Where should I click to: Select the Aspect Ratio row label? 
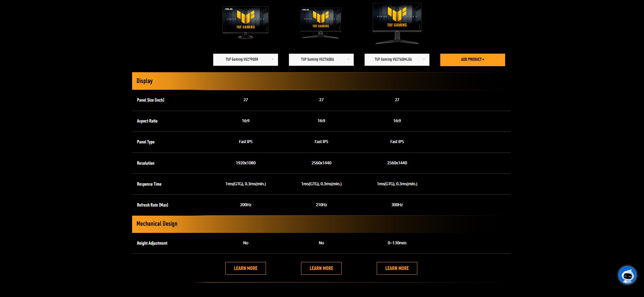147,121
